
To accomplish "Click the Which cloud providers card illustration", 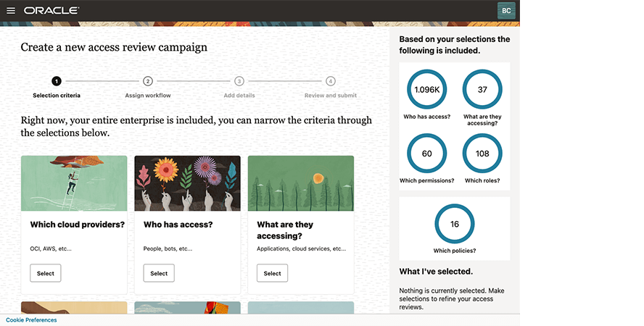I will [74, 183].
